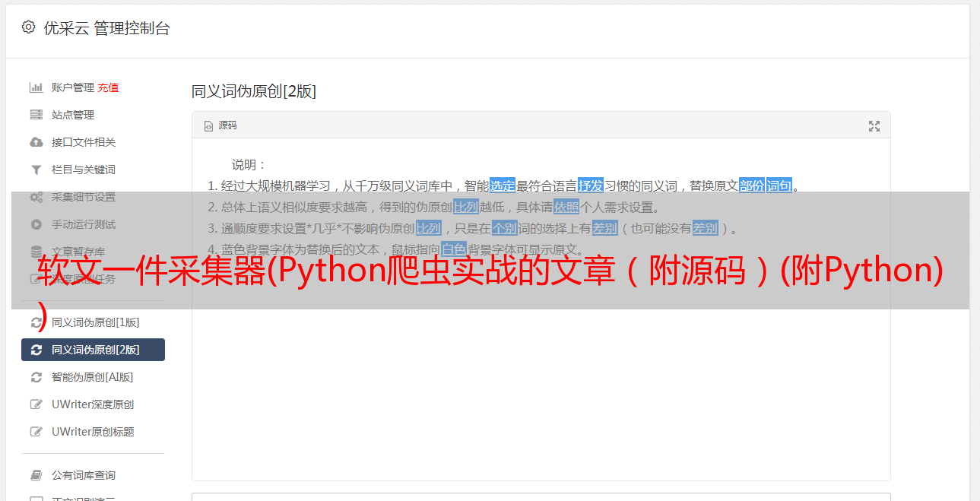Click the book icon for 公有词库查询
The width and height of the screenshot is (980, 501).
point(36,475)
